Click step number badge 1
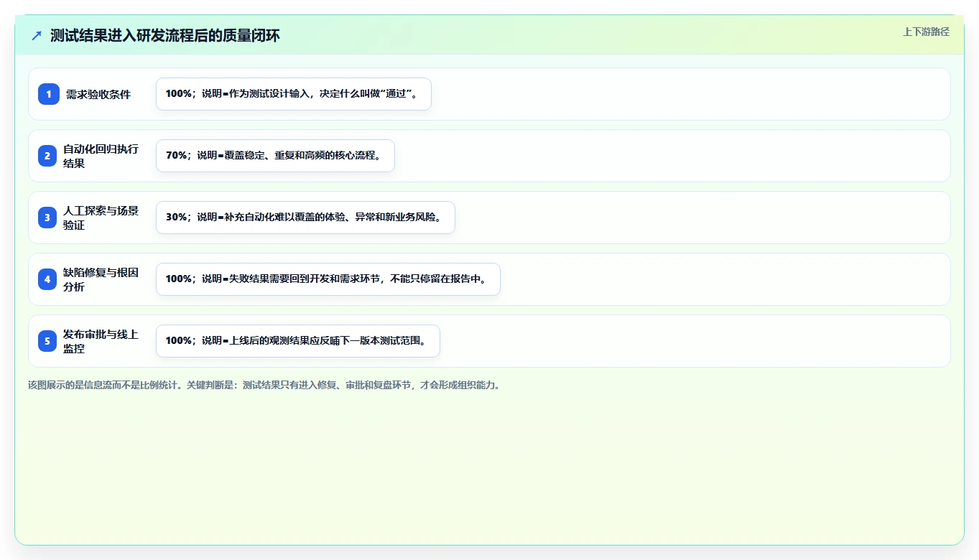 pyautogui.click(x=49, y=94)
